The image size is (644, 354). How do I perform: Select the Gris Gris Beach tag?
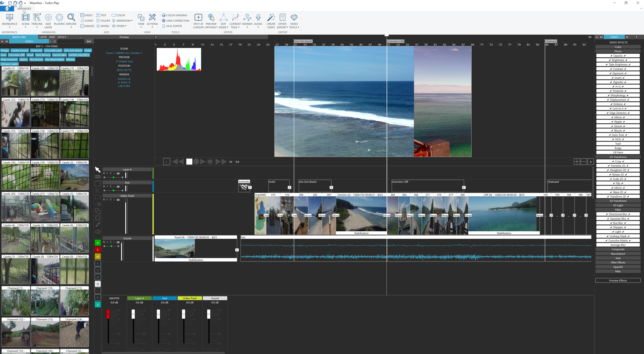73,50
